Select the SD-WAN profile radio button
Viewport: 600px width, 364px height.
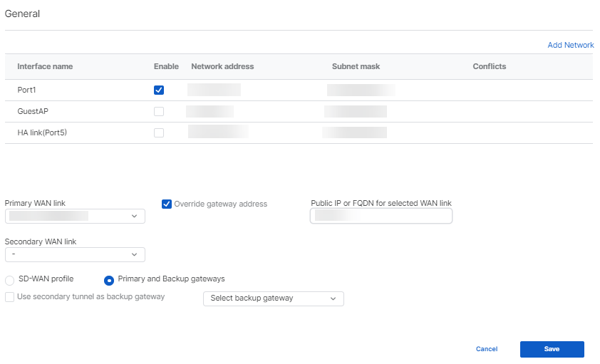tap(10, 280)
